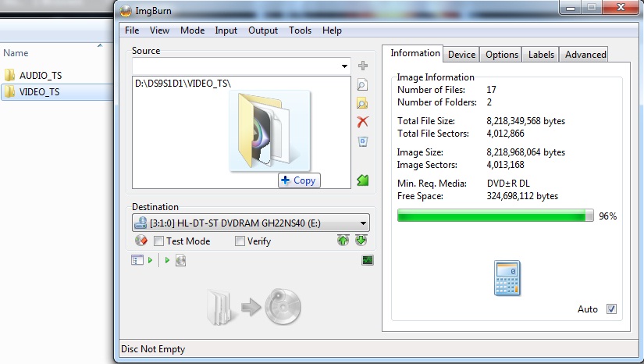Open the View menu
The image size is (644, 364).
[x=159, y=30]
